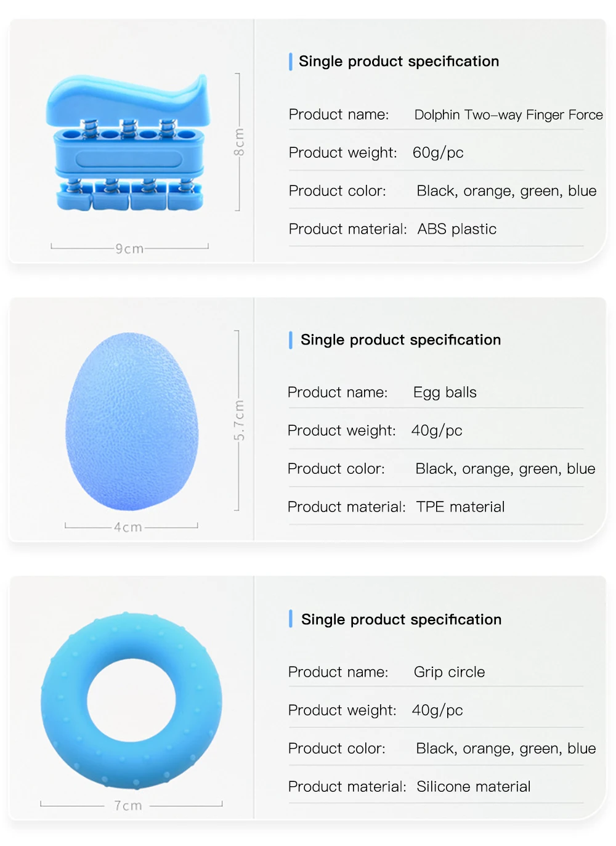Viewport: 616px width, 846px height.
Task: Click the Egg balls product name
Action: pos(445,392)
